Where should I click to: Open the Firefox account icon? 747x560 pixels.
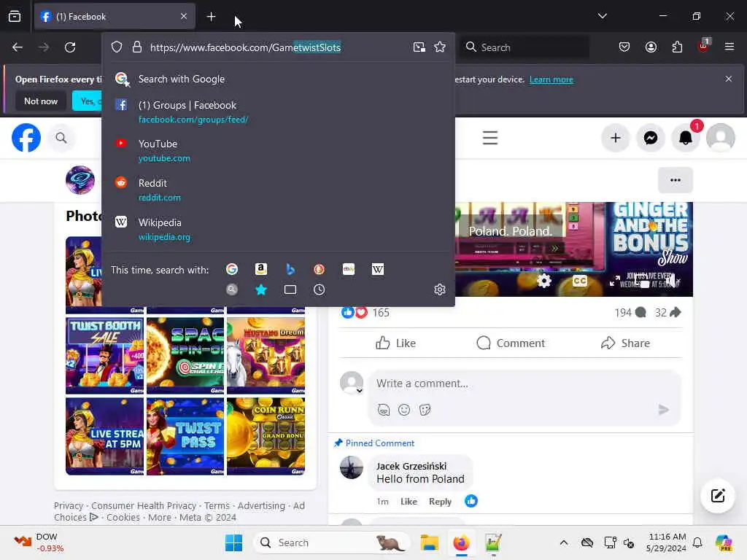[651, 47]
